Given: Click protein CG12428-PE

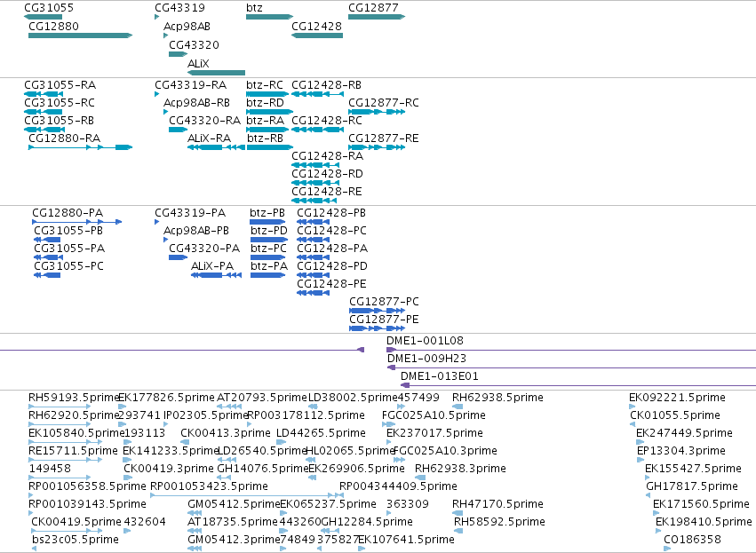Looking at the screenshot, I should 331,284.
